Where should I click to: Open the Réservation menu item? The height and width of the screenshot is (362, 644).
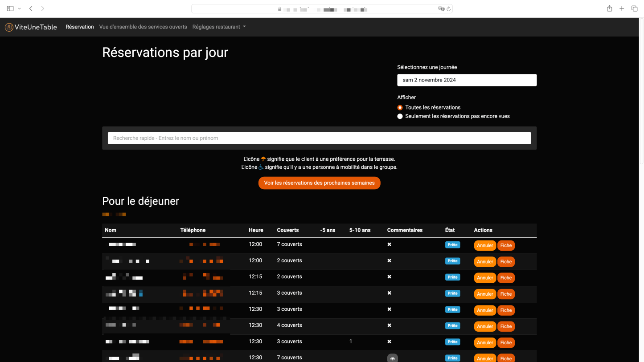80,27
